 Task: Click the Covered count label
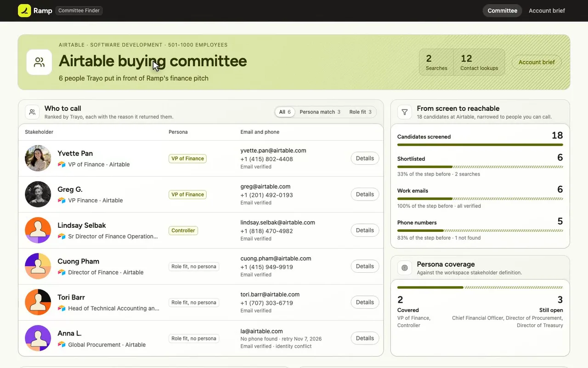(x=408, y=310)
